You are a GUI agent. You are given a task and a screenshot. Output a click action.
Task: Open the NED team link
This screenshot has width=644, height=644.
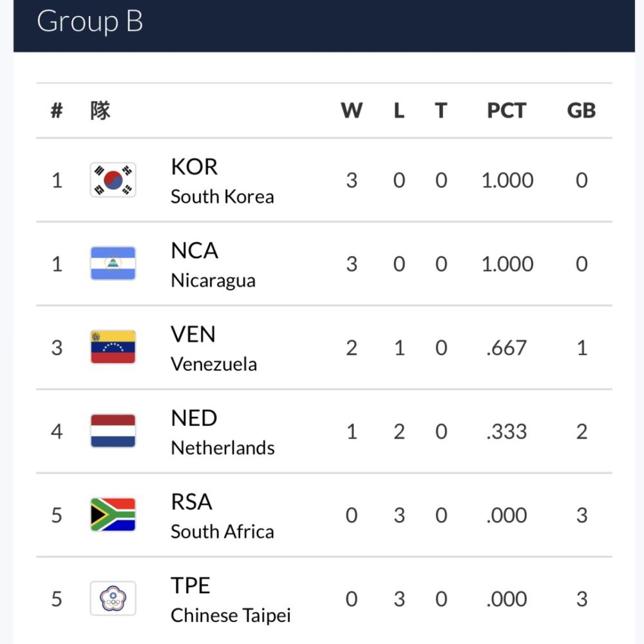pyautogui.click(x=194, y=418)
